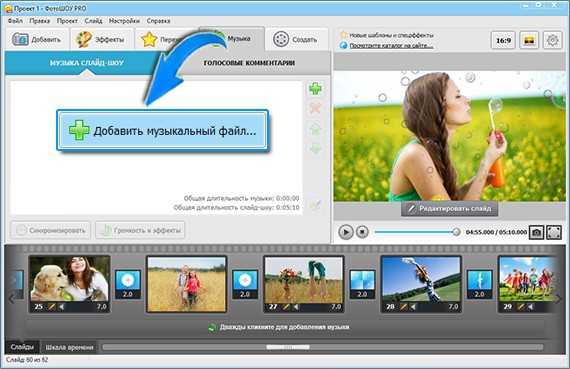The image size is (570, 369).
Task: Click the green plus add-music icon
Action: (x=315, y=88)
